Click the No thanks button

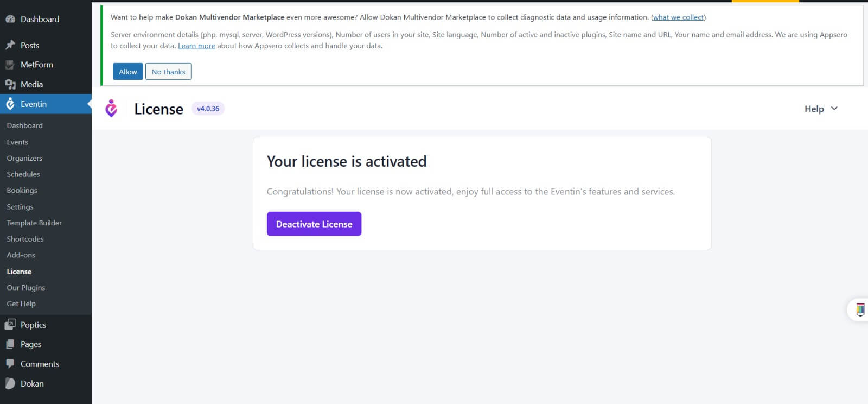[168, 72]
